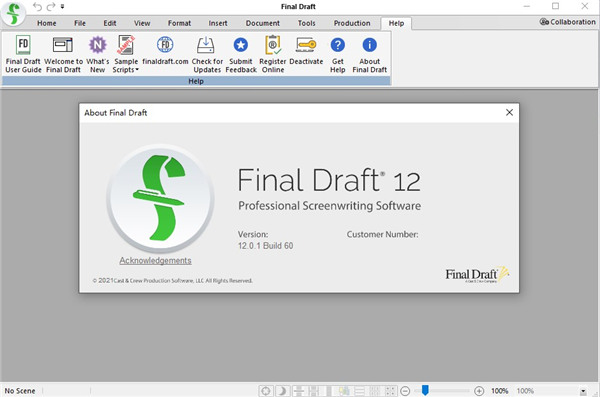This screenshot has width=600, height=397.
Task: Toggle Focus Mode in status bar
Action: click(x=266, y=391)
